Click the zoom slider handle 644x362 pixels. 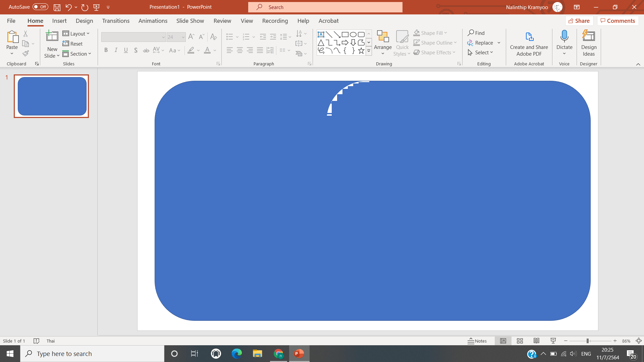pos(588,341)
